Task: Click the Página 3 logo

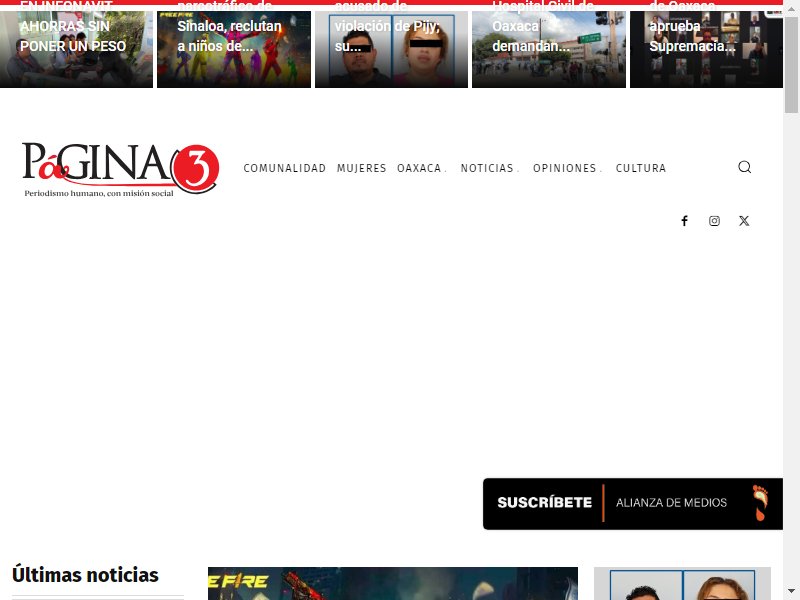Action: click(121, 169)
